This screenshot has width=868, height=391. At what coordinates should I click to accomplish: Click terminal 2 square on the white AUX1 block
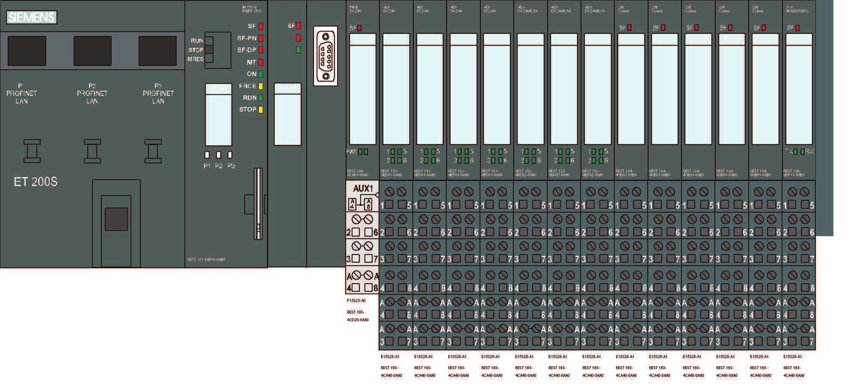(355, 232)
